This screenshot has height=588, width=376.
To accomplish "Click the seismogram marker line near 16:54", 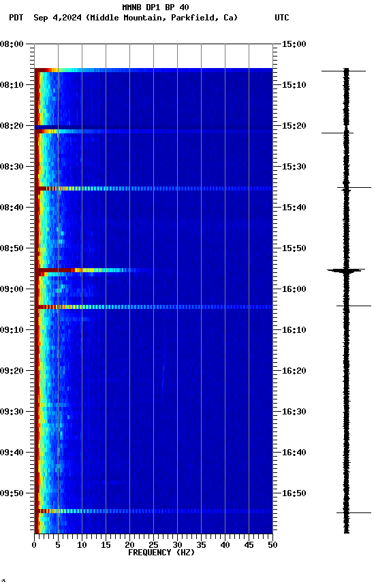I will [x=354, y=512].
